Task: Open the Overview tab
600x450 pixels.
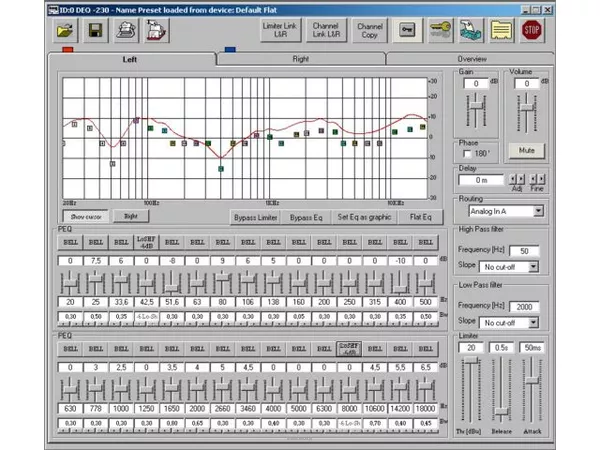Action: tap(471, 59)
